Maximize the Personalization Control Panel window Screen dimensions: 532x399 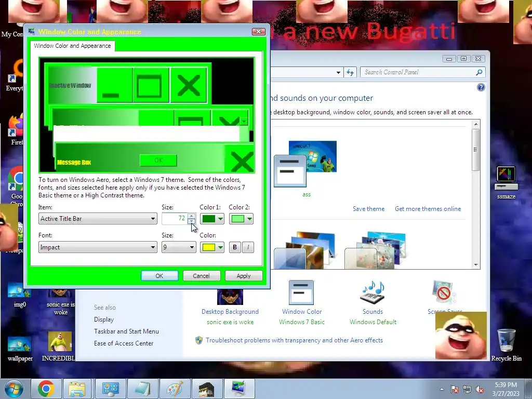tap(463, 59)
